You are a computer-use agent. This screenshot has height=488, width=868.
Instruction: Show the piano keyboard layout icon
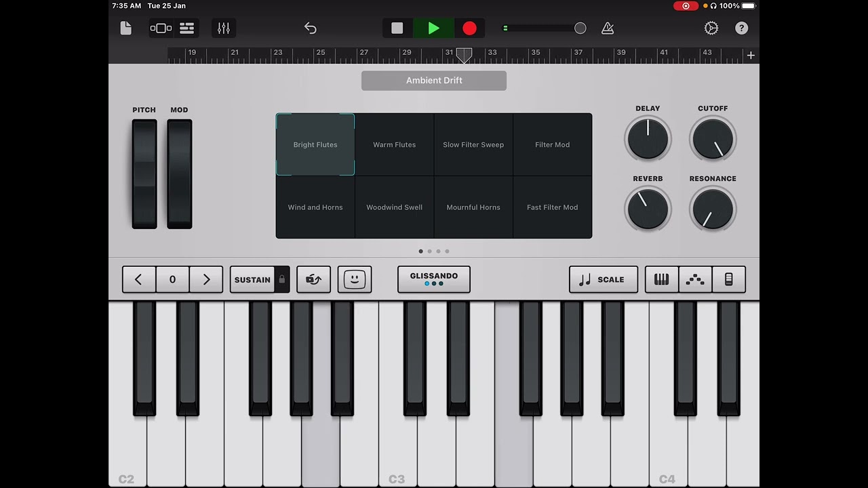pos(661,279)
